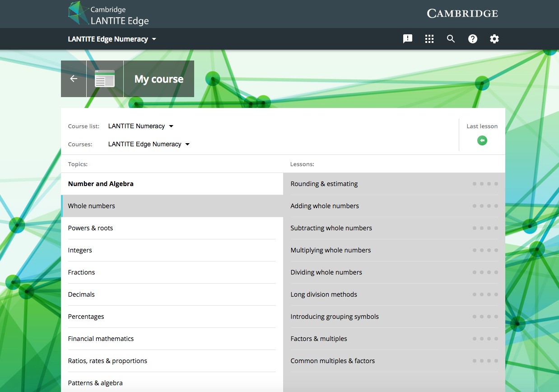Click the Cambridge LANTITE Edge logo

point(108,14)
